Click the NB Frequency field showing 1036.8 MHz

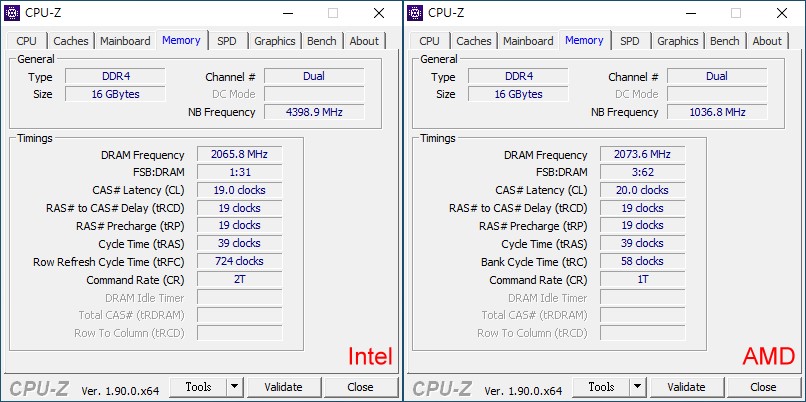717,112
